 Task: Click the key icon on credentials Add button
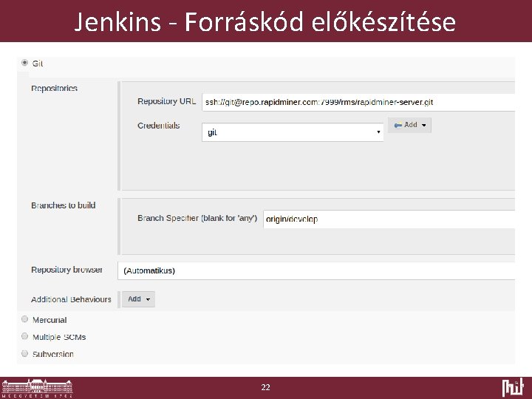point(398,125)
